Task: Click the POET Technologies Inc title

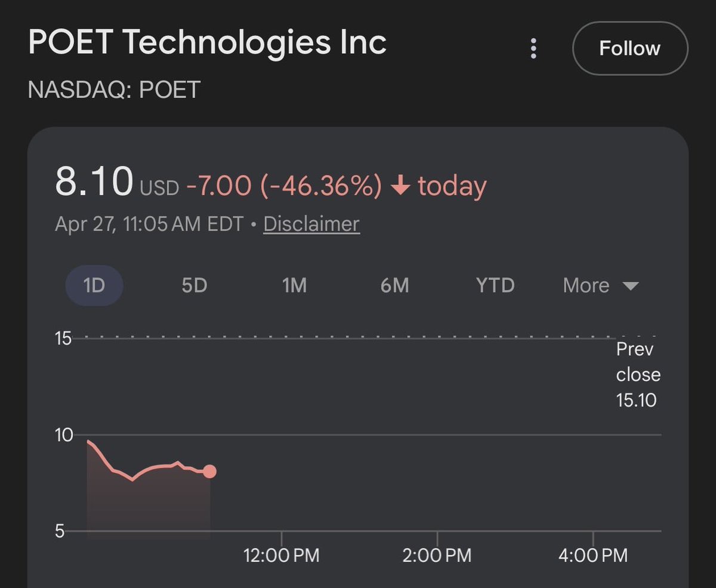Action: (208, 42)
